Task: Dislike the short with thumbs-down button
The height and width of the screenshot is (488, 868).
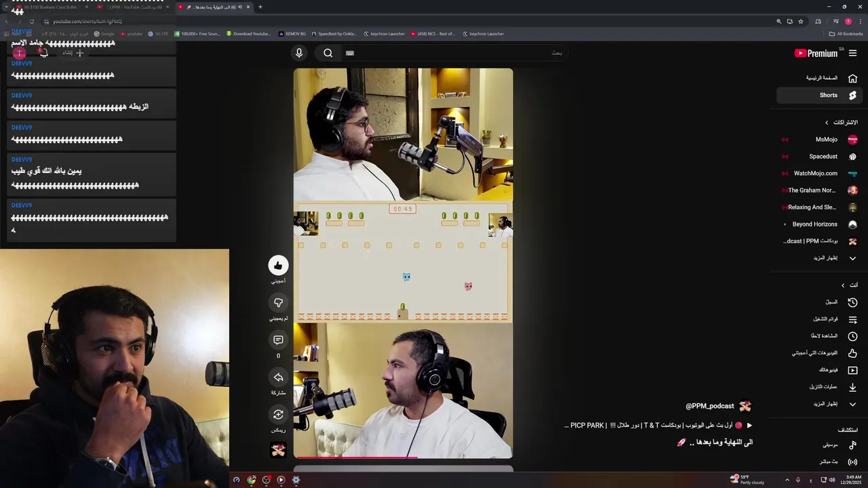Action: (278, 302)
